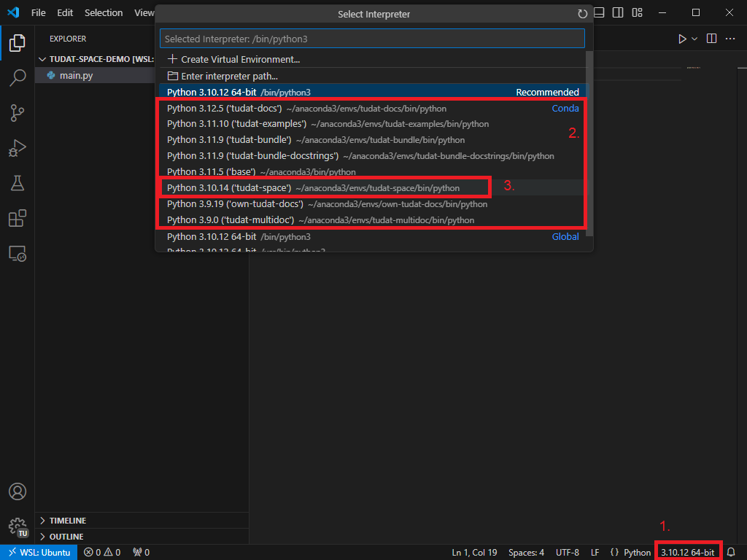Select Python 3.11.9 'tudat-bundle' interpreter
The image size is (747, 560).
[x=373, y=140]
